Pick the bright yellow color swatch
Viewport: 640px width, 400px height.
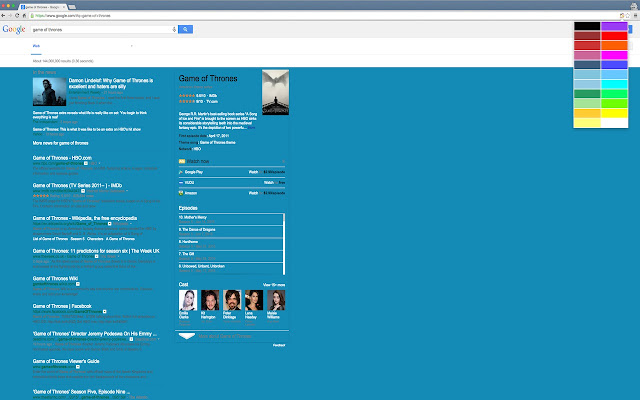(614, 113)
